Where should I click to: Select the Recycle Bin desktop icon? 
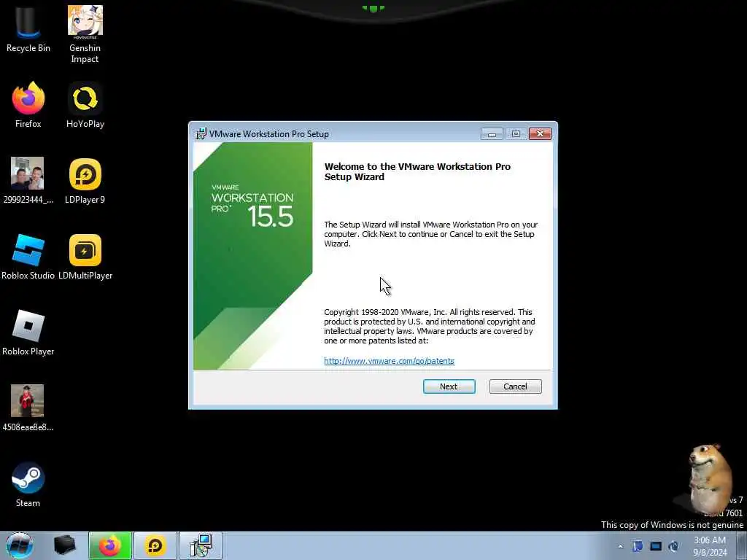point(28,30)
